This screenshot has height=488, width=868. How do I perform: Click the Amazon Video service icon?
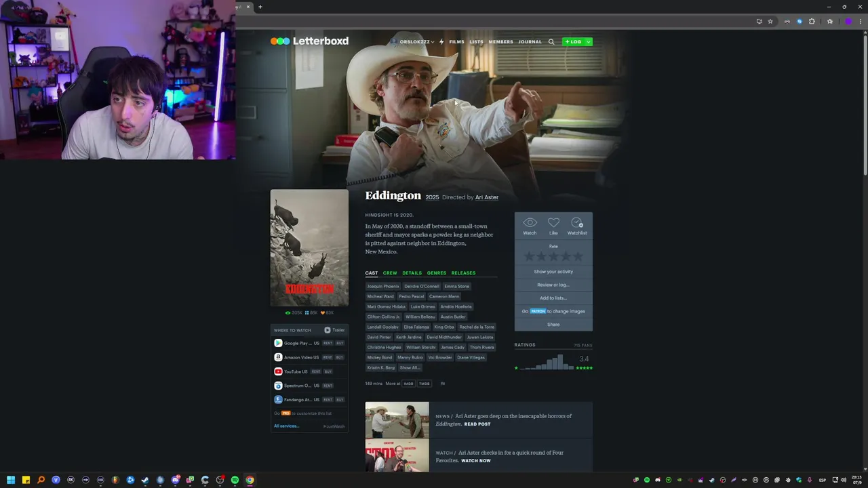click(278, 357)
